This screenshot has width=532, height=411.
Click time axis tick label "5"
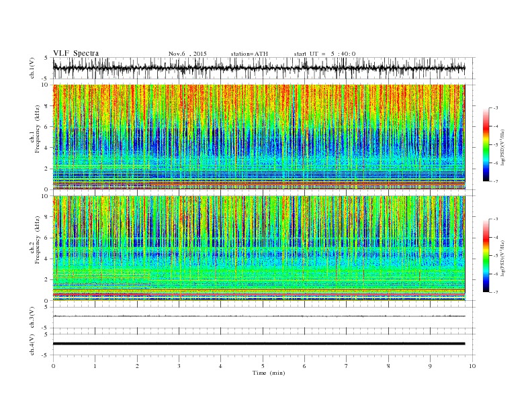point(263,366)
